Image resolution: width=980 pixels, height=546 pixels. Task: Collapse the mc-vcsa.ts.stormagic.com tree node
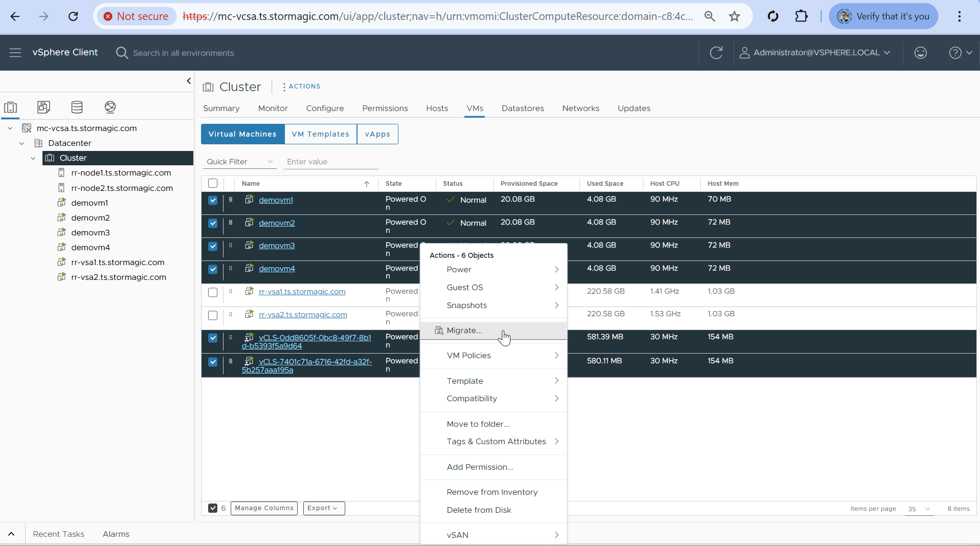[10, 128]
